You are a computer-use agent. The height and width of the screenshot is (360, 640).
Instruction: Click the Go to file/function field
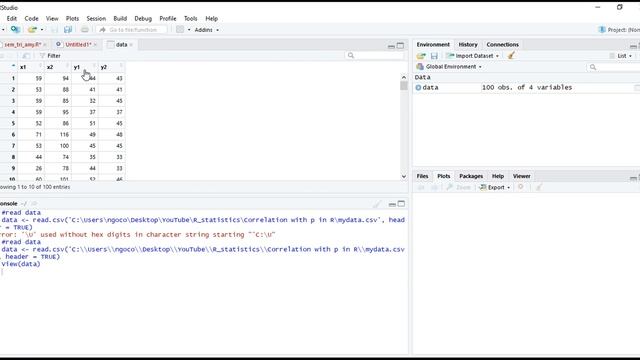[x=132, y=30]
